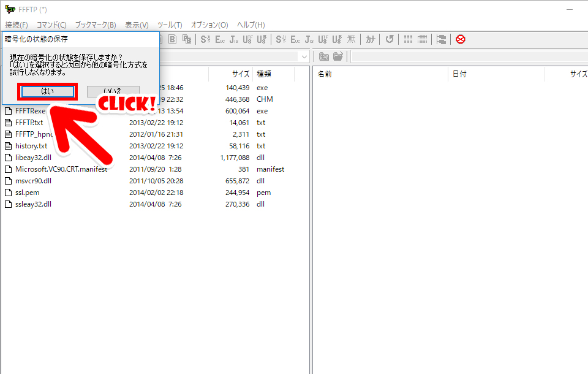Click the manifest type cell
Image resolution: width=588 pixels, height=374 pixels.
(x=270, y=169)
